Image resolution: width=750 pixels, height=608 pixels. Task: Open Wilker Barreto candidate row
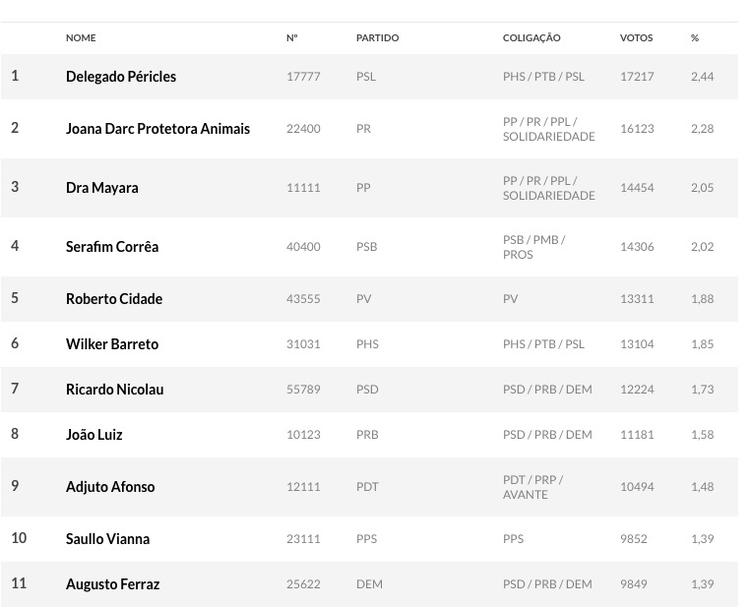click(112, 344)
